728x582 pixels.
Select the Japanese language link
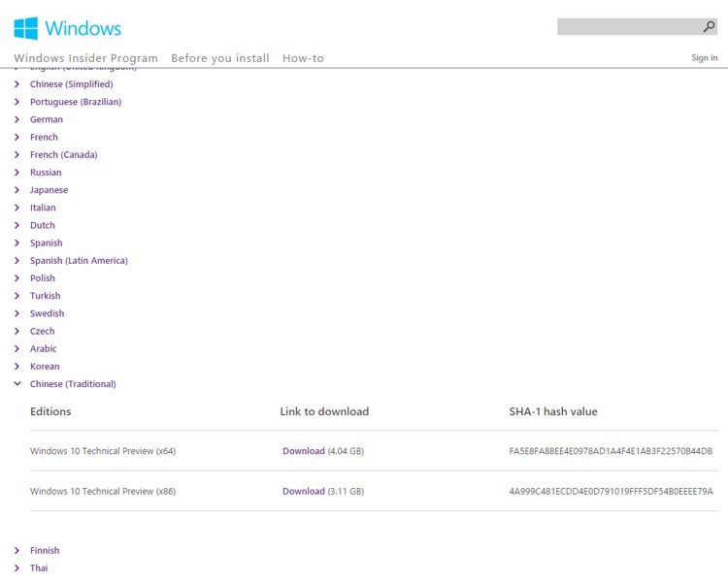49,190
